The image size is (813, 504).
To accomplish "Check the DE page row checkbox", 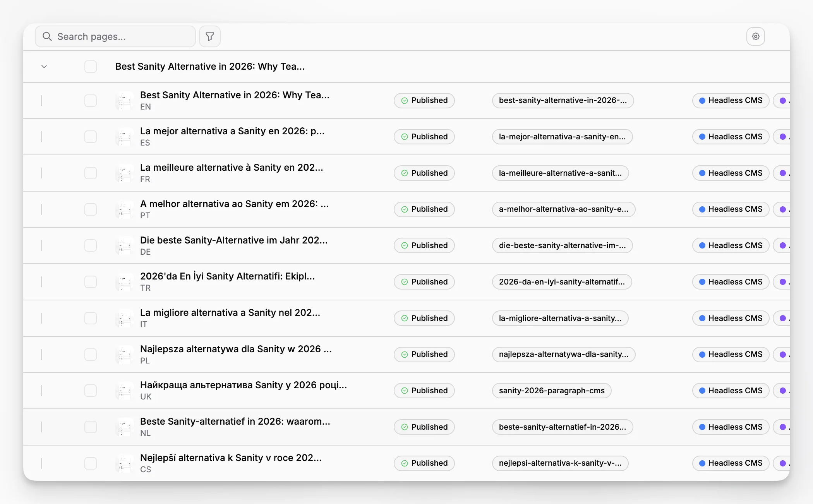I will [x=91, y=245].
